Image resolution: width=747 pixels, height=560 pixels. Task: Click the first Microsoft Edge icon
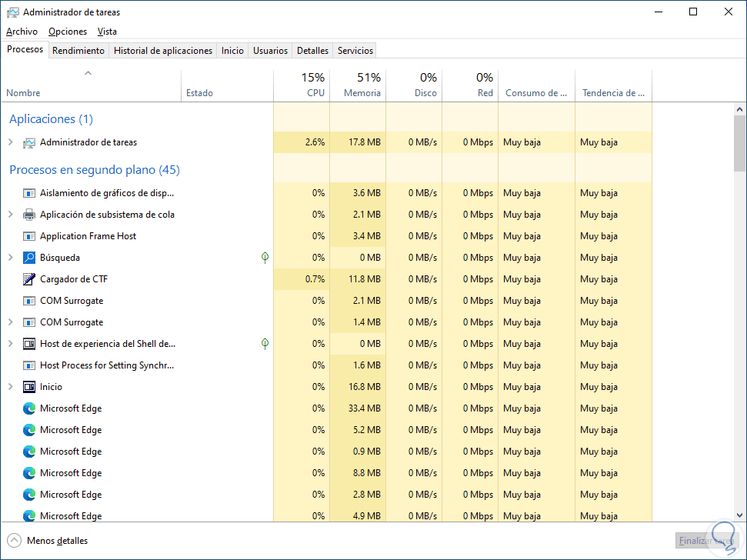click(29, 408)
